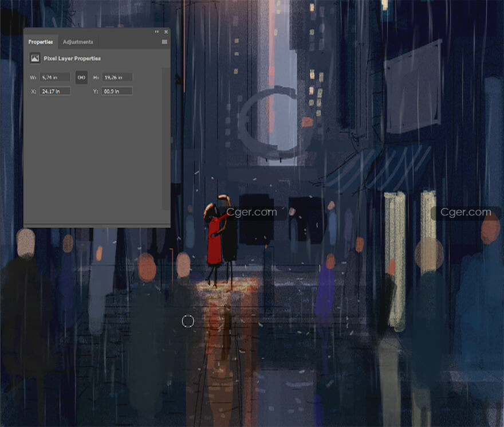Click the W width input field
Image resolution: width=504 pixels, height=427 pixels.
pyautogui.click(x=54, y=77)
